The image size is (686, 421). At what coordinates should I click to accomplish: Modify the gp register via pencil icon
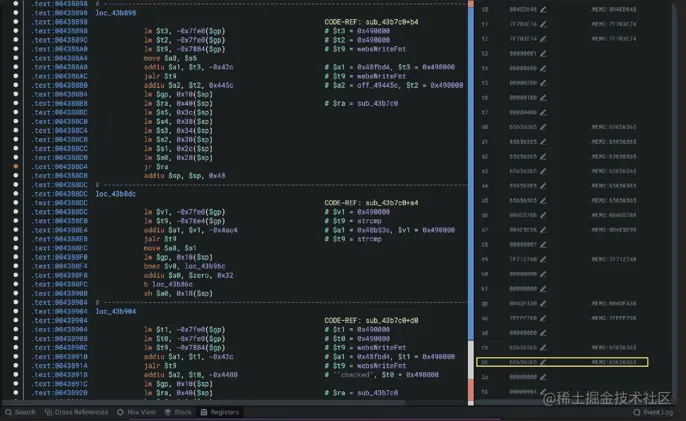tap(543, 303)
